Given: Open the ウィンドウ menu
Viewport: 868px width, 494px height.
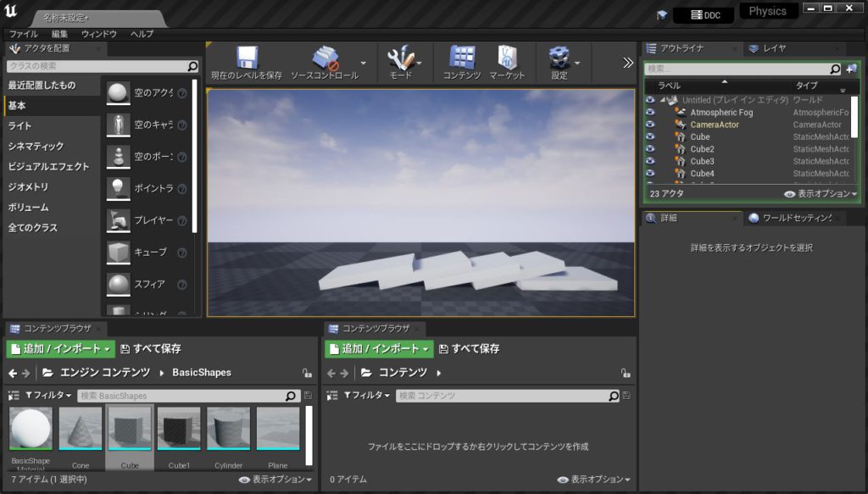Looking at the screenshot, I should click(99, 34).
